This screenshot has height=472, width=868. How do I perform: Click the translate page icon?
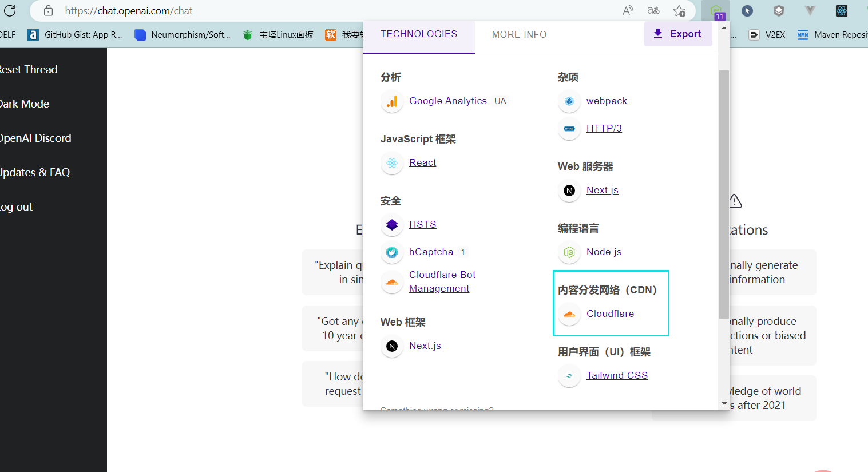653,10
